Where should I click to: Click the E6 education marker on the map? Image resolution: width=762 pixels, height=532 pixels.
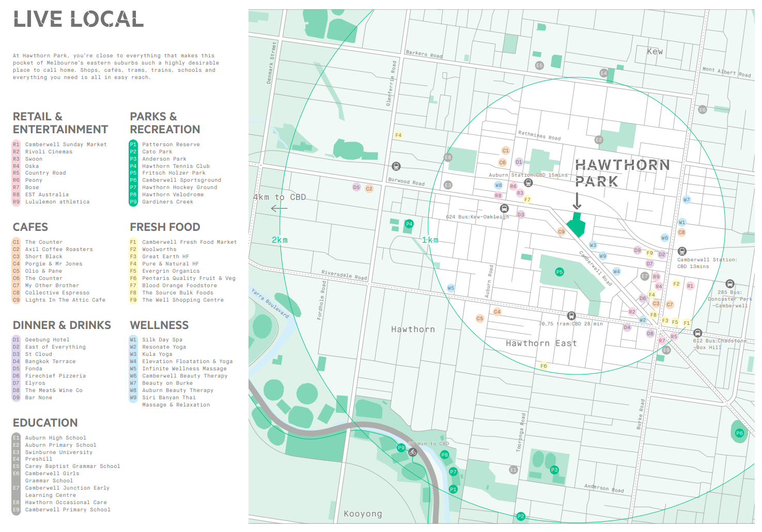click(x=702, y=109)
